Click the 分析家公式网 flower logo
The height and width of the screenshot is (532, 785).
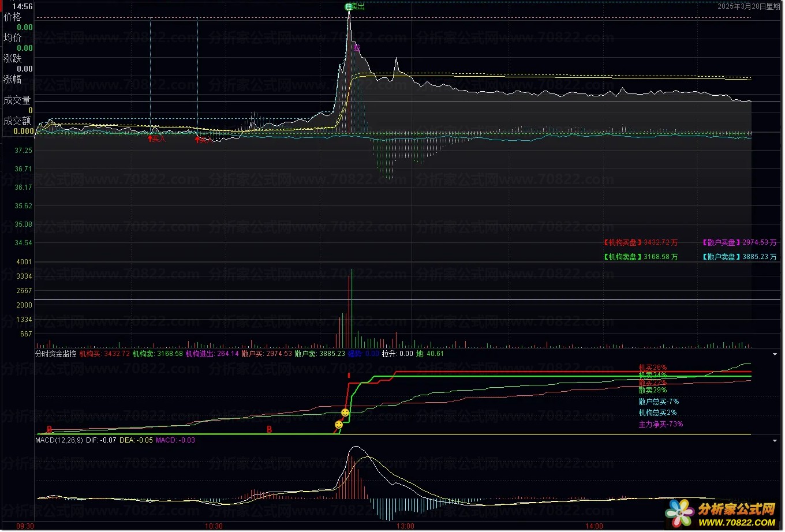point(679,513)
